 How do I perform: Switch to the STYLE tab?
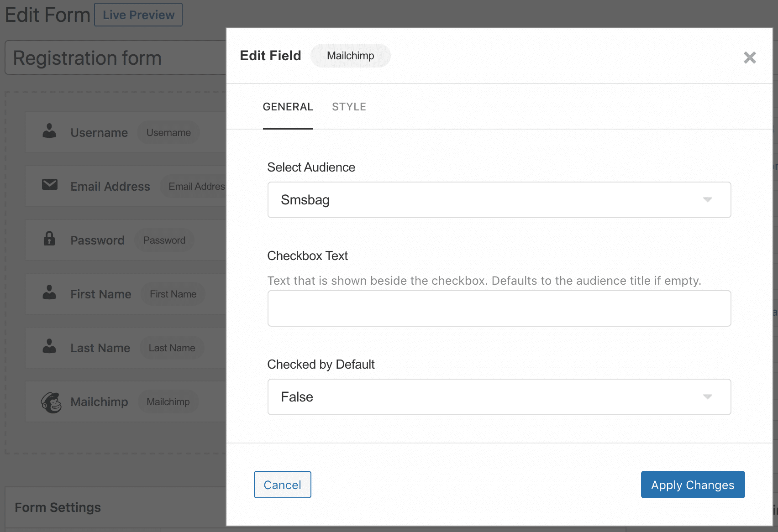click(349, 107)
